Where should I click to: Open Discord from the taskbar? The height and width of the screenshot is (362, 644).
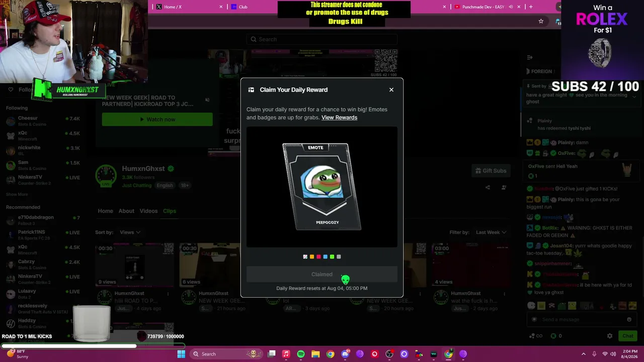click(345, 354)
